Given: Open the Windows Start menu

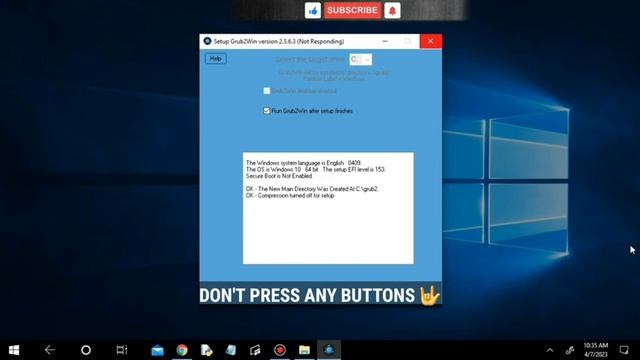Looking at the screenshot, I should (14, 350).
